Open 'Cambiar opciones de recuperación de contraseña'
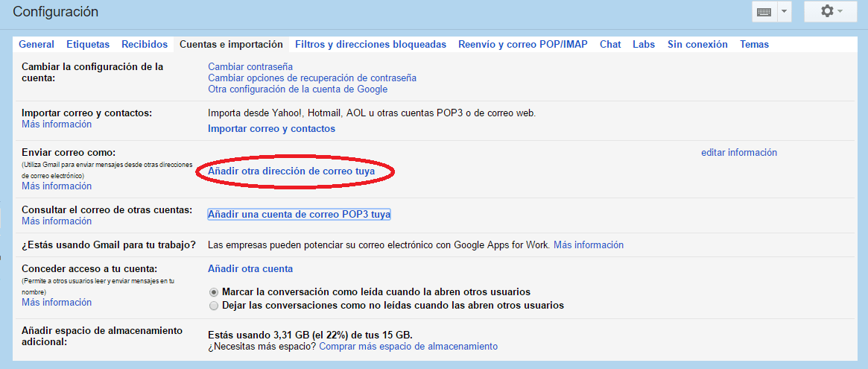Screen dimensions: 868x369 (x=311, y=78)
